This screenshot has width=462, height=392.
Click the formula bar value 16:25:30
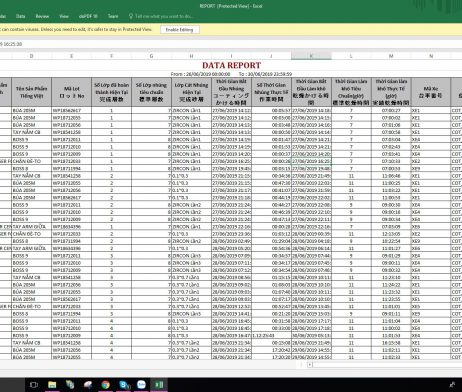[x=11, y=44]
